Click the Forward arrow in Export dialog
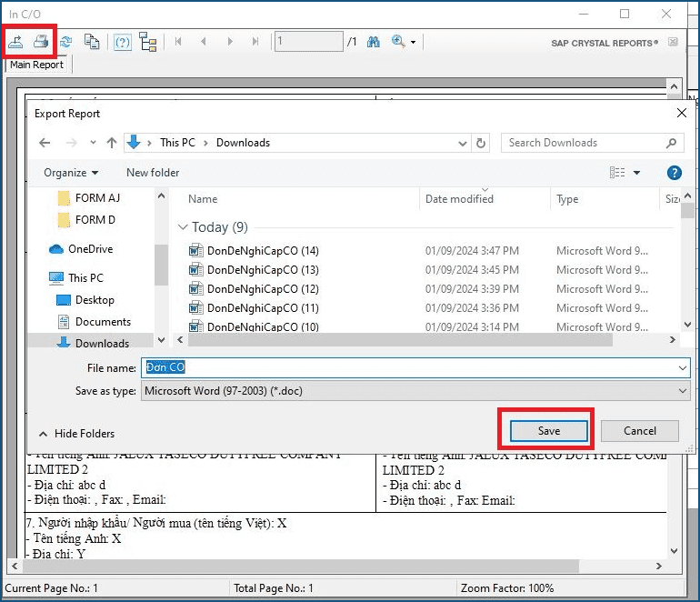This screenshot has height=602, width=700. (71, 143)
